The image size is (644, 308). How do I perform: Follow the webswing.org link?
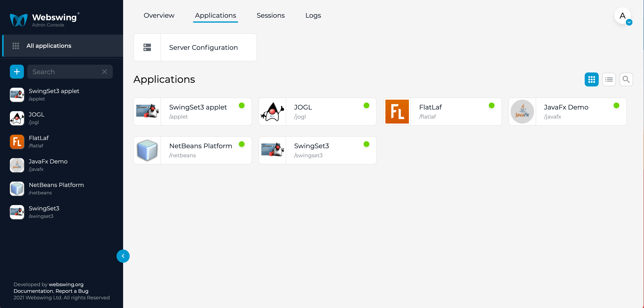pos(66,285)
